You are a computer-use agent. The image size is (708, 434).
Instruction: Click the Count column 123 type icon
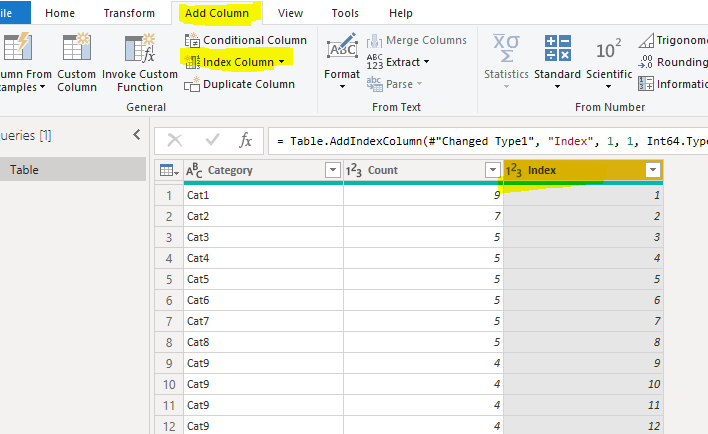click(354, 171)
